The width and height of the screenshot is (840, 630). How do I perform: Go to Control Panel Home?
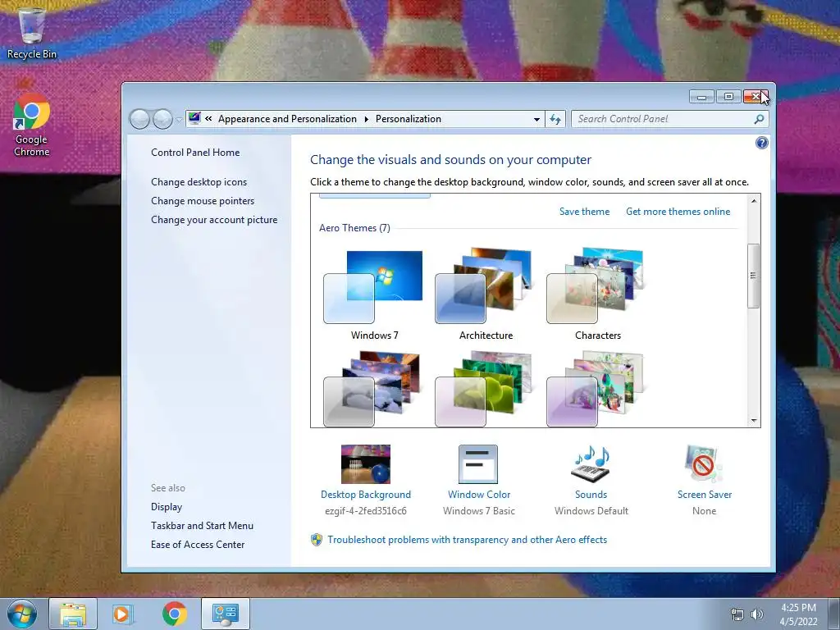coord(195,152)
